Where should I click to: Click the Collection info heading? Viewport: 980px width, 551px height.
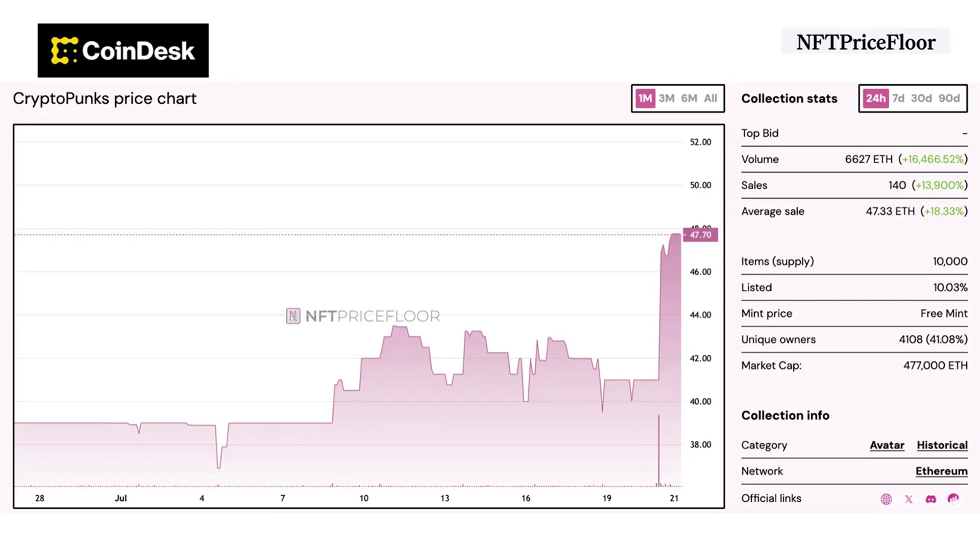coord(785,415)
